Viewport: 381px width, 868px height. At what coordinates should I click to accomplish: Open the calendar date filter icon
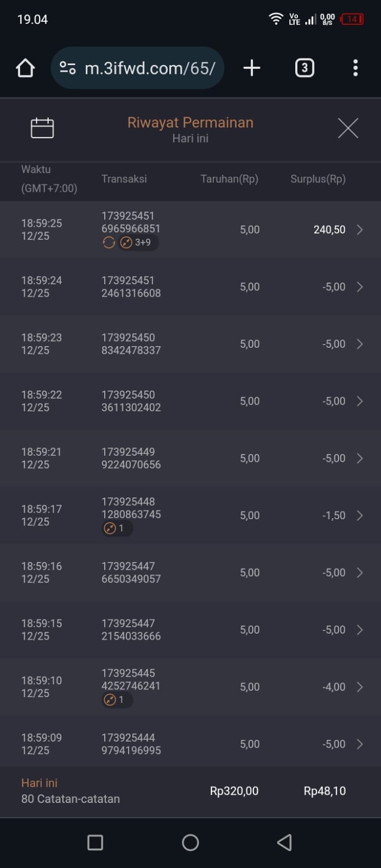point(42,129)
